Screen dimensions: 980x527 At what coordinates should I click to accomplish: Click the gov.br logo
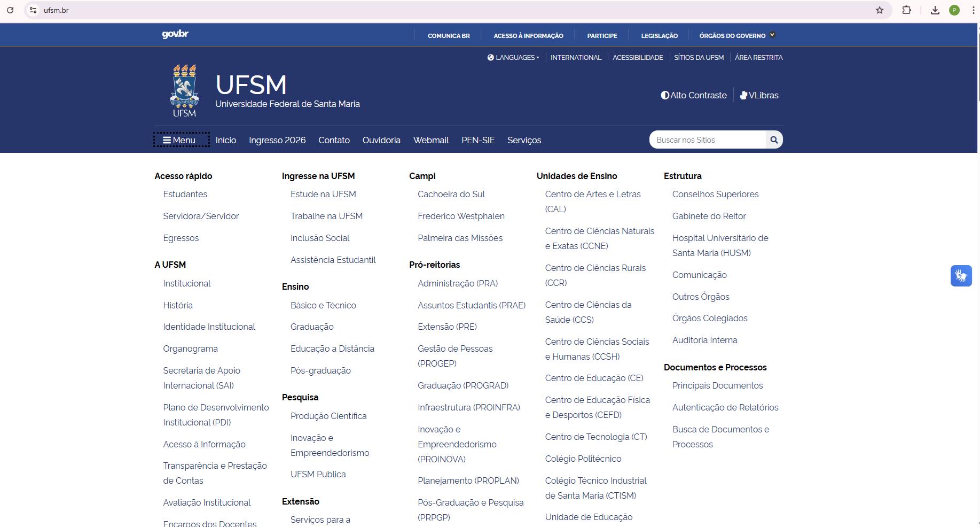[175, 34]
